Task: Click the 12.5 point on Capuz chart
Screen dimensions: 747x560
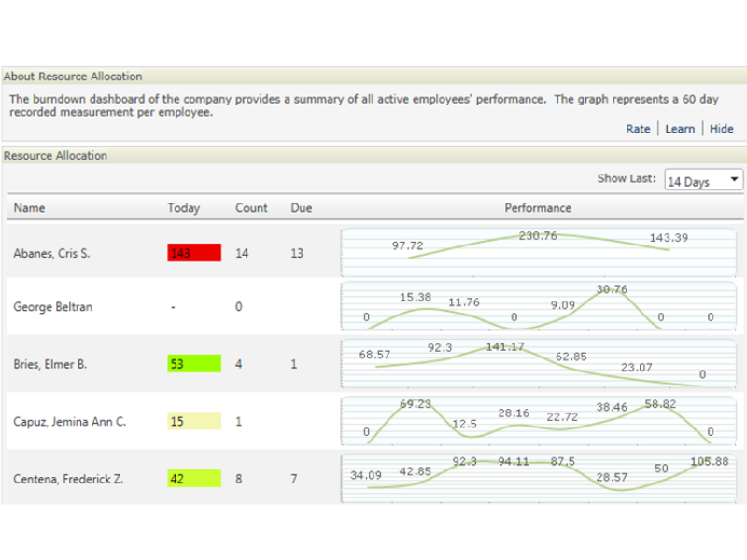Action: coord(464,424)
